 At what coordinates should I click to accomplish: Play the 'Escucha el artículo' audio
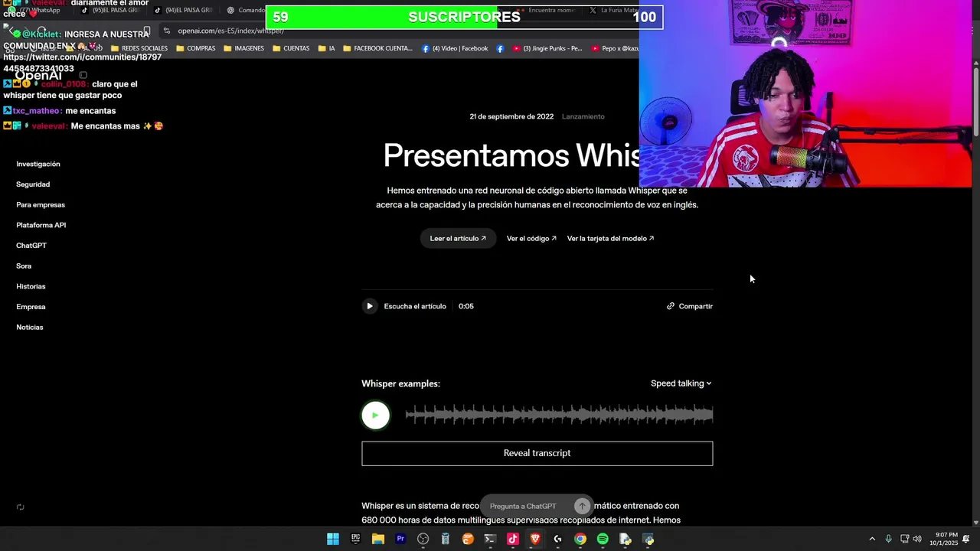(370, 306)
